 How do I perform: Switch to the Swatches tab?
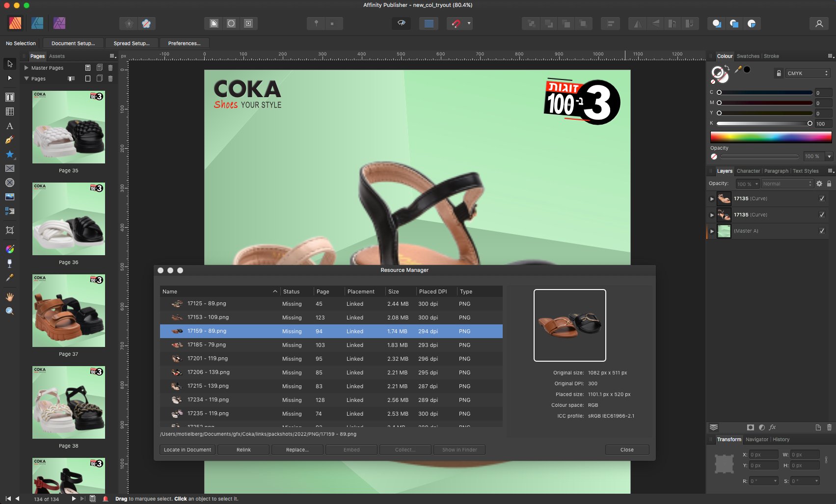coord(748,56)
